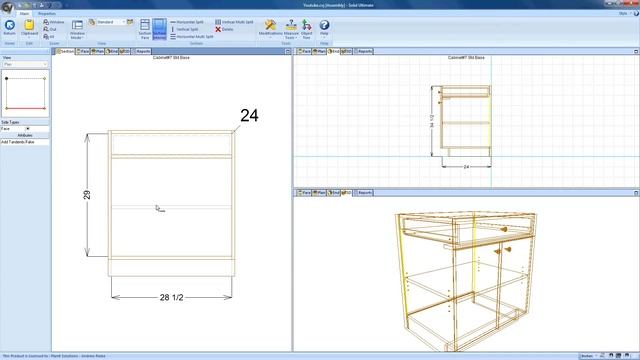
Task: Select Section tab in left viewport
Action: 65,51
